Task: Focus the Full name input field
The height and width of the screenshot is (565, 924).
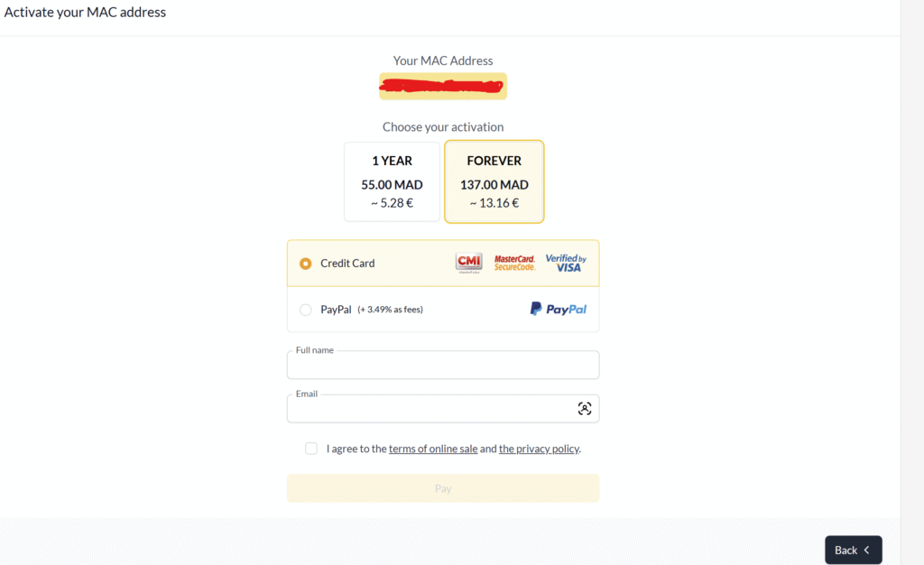Action: pos(443,366)
